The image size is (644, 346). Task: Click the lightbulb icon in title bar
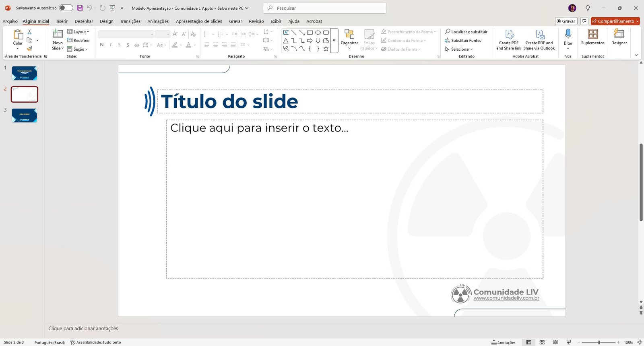click(x=588, y=8)
